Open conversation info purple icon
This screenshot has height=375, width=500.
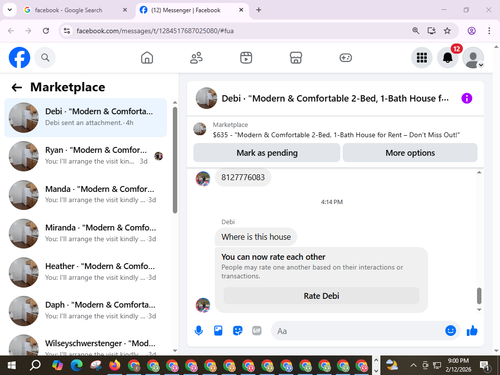(467, 98)
